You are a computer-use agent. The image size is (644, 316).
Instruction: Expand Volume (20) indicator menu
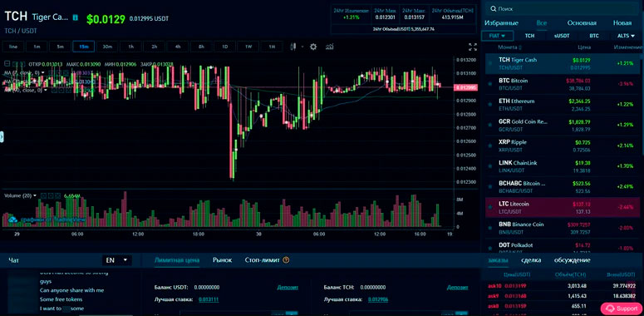click(x=35, y=196)
